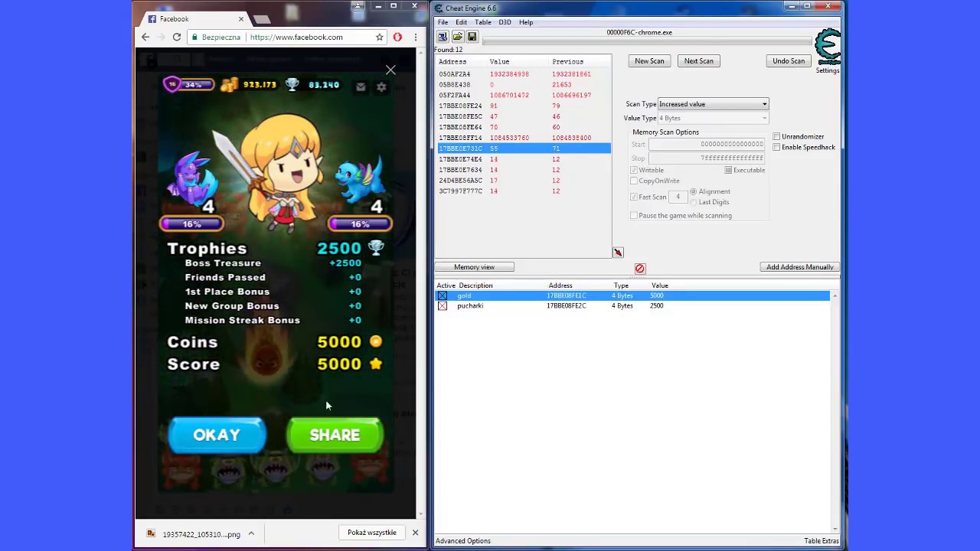
Task: Toggle the Unrandomizer checkbox
Action: coord(776,137)
